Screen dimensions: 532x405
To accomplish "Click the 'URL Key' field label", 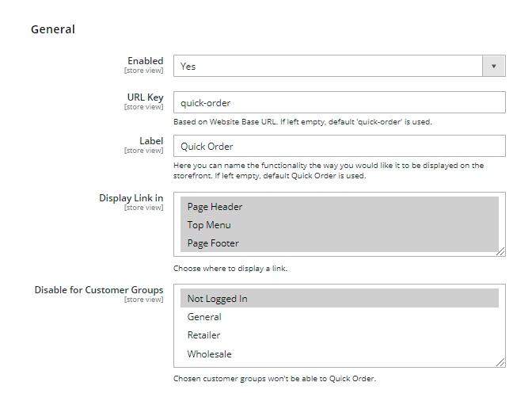I will [144, 97].
